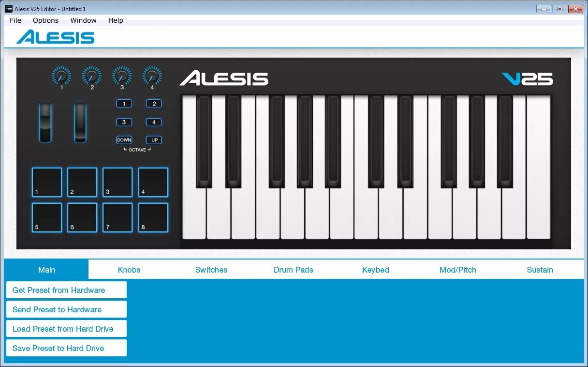The height and width of the screenshot is (367, 588).
Task: Select switch button 4
Action: 154,122
